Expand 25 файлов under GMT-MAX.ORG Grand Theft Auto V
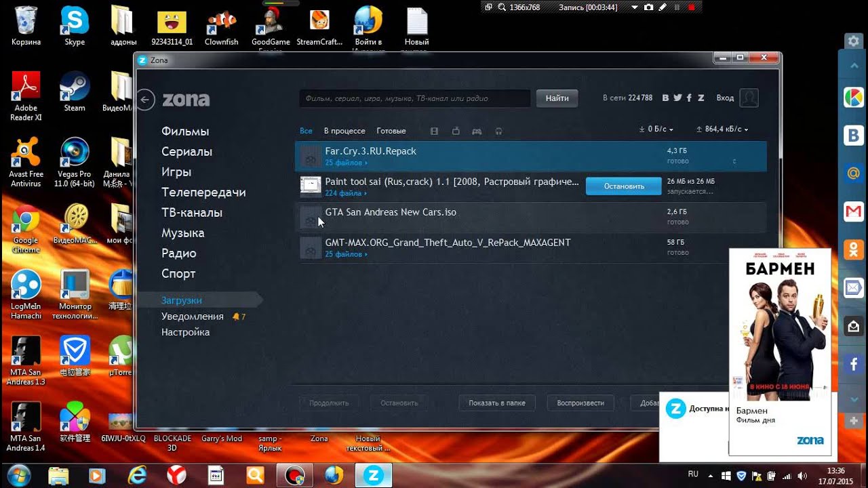 point(346,254)
